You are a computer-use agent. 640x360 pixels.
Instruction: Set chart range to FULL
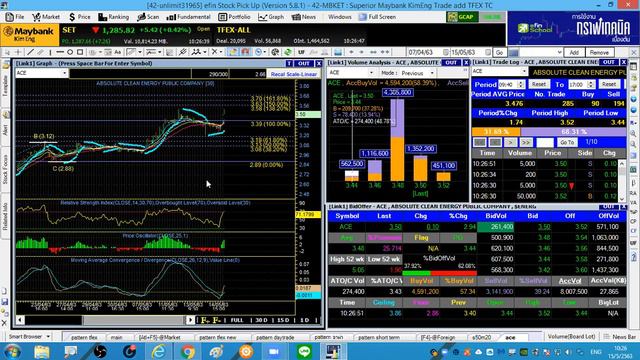tap(237, 320)
